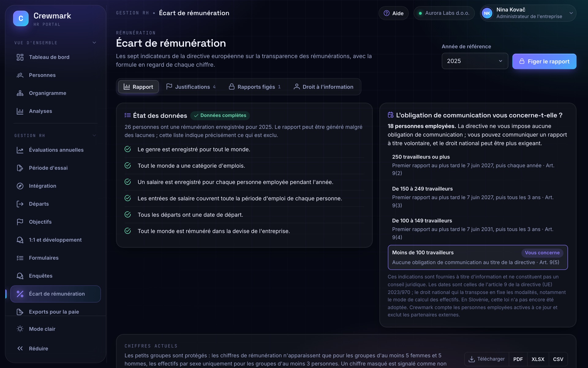Open Objectifs flag icon

tap(20, 222)
